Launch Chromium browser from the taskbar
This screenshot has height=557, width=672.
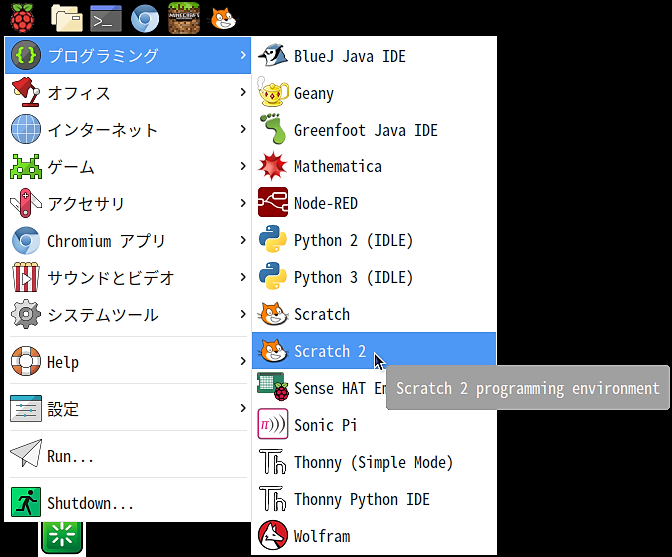click(145, 19)
